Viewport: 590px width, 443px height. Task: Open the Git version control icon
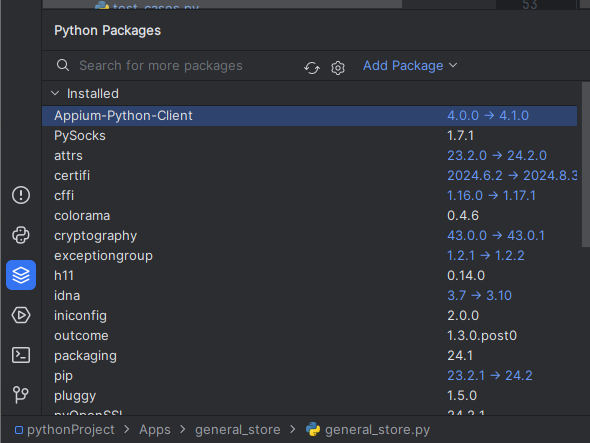21,394
